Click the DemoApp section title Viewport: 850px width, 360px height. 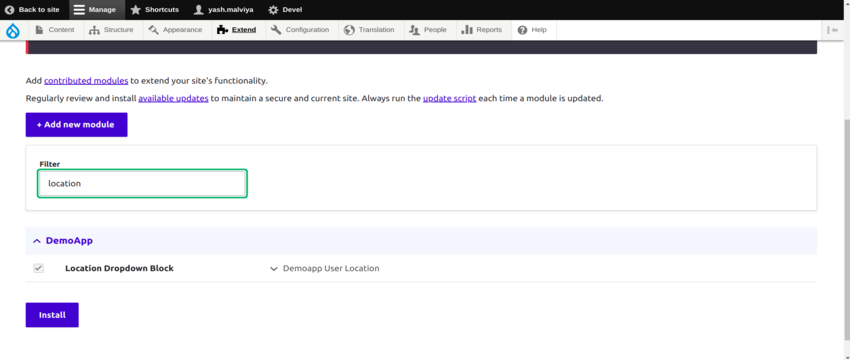pos(69,241)
